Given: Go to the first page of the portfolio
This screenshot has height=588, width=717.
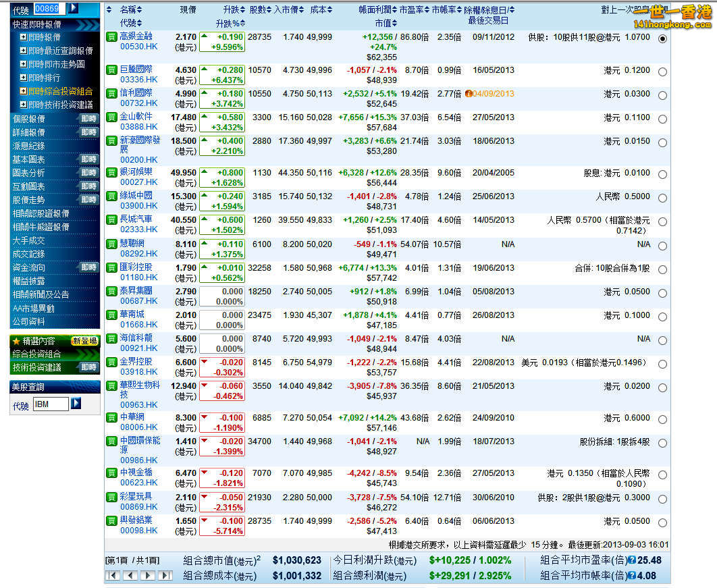Looking at the screenshot, I should [x=113, y=576].
